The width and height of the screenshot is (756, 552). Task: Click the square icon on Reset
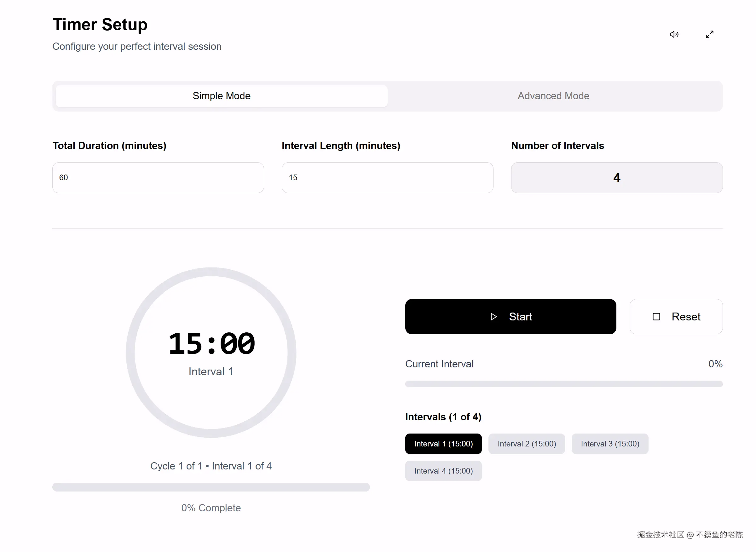(x=656, y=316)
